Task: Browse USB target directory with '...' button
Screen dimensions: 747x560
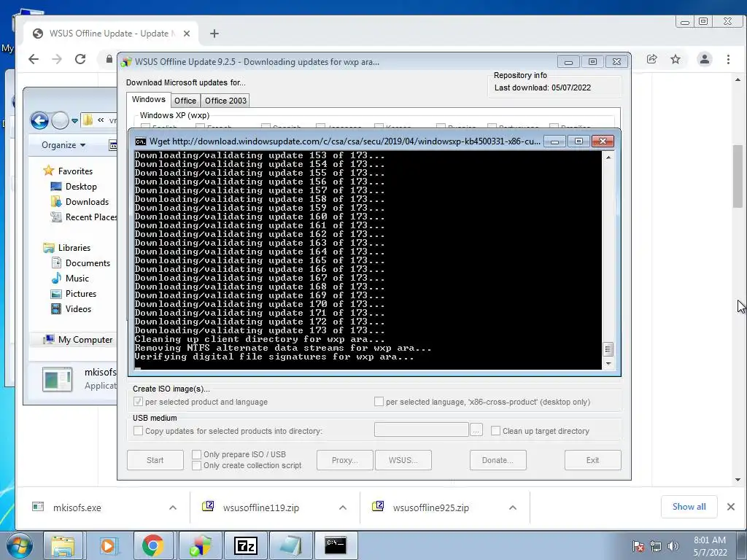Action: coord(476,430)
